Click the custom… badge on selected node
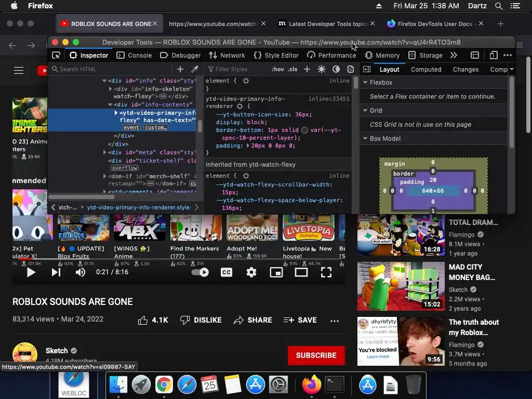 [x=156, y=128]
